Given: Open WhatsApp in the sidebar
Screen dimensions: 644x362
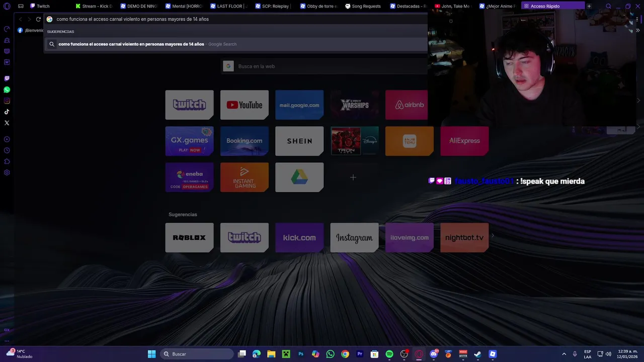Looking at the screenshot, I should coord(7,89).
